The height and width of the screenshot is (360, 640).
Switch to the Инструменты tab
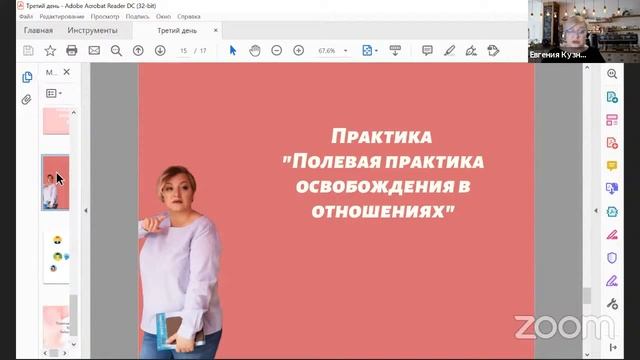[93, 31]
